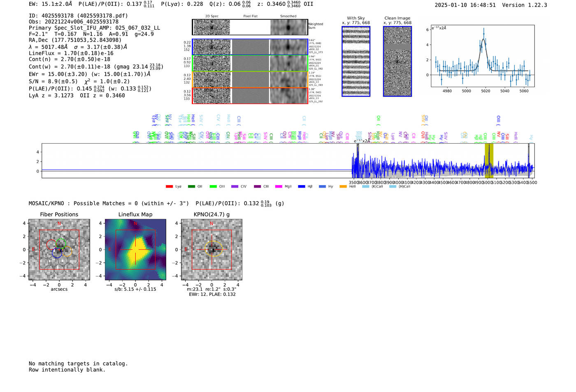Click the 'F=2.1" T=0.167' line
Screen dimensions: 576x392
click(x=91, y=34)
